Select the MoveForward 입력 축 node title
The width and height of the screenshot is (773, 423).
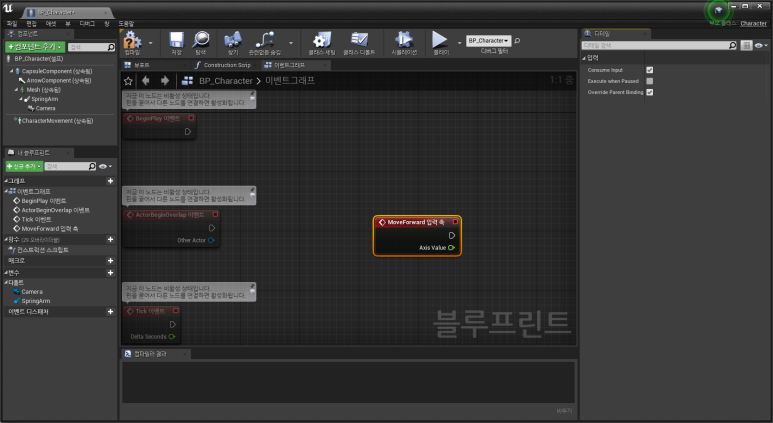(416, 222)
